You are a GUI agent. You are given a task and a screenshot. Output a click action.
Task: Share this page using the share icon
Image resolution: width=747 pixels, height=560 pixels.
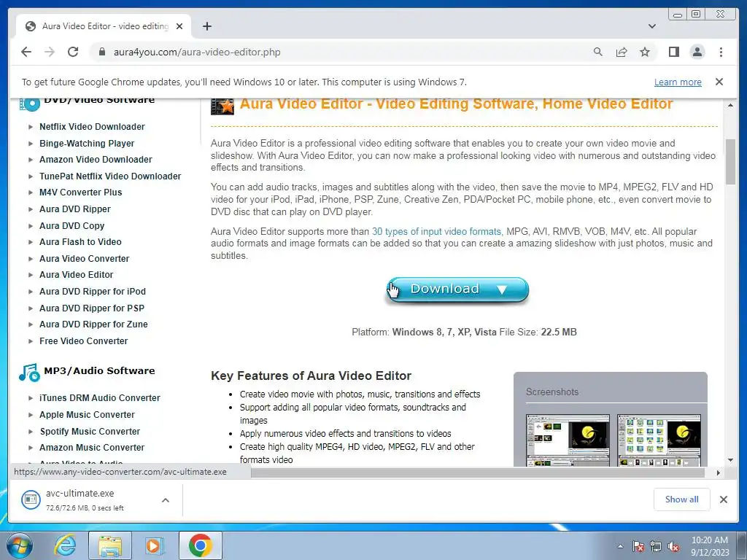[622, 52]
